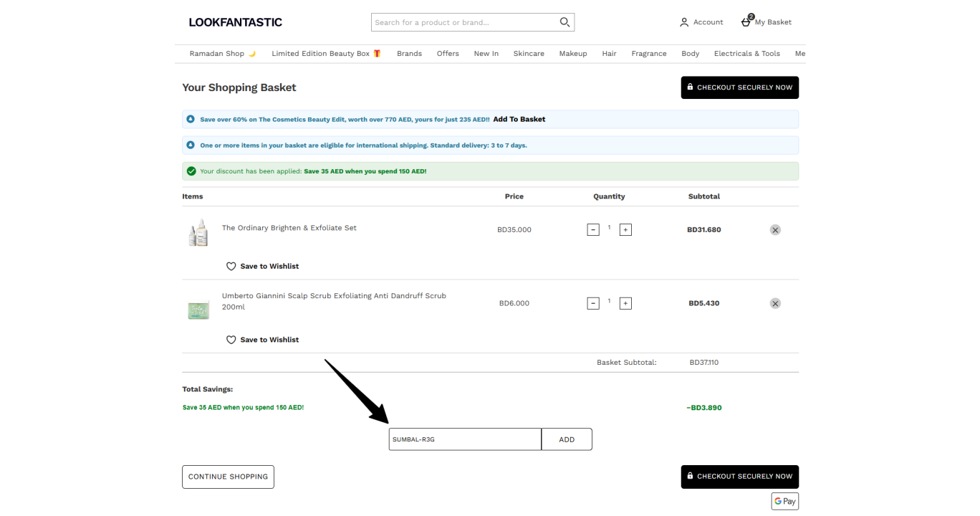Click the top Checkout Securely Now button
Viewport: 980px width, 516px height.
click(740, 87)
